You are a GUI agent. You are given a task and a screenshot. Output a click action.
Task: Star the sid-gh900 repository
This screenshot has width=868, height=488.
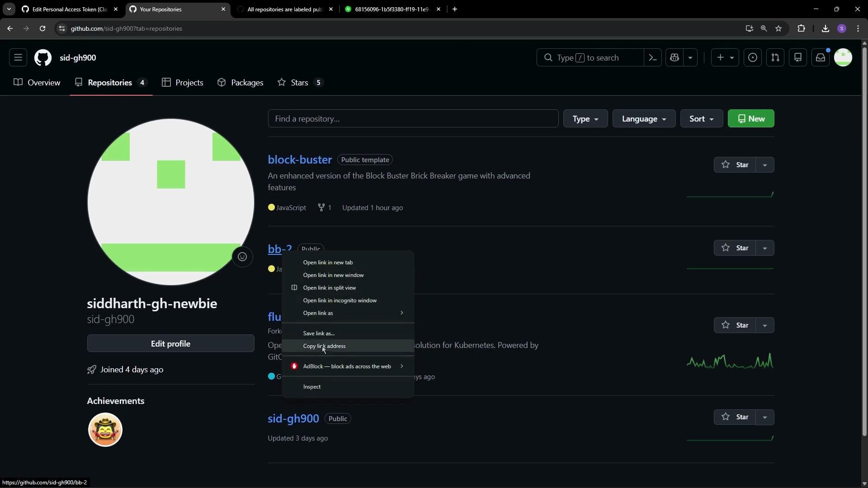[735, 417]
